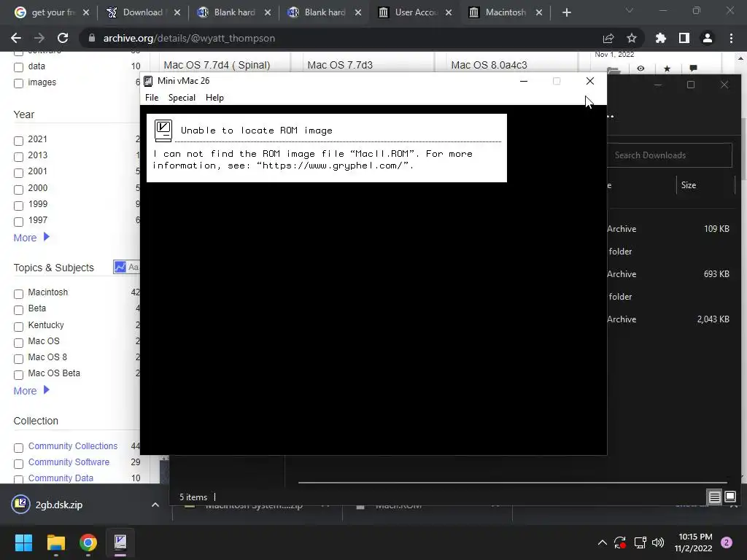Open Community Data link
The width and height of the screenshot is (747, 560).
(61, 478)
